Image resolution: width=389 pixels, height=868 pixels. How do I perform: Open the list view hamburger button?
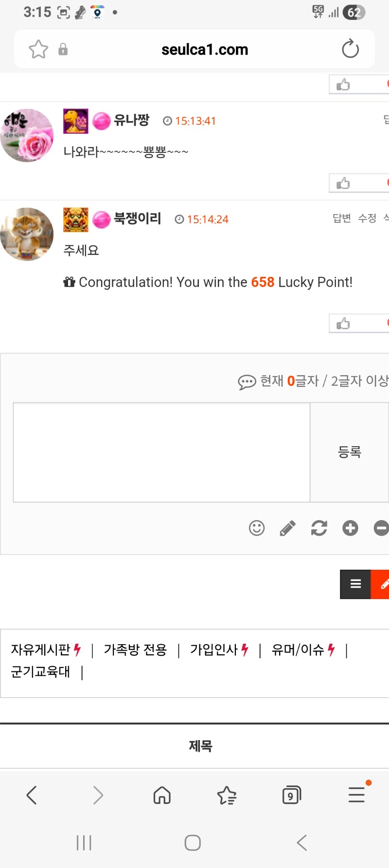[355, 584]
